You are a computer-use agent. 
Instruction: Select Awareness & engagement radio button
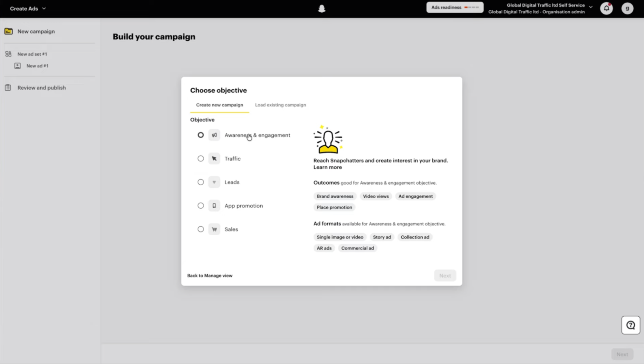(x=201, y=135)
